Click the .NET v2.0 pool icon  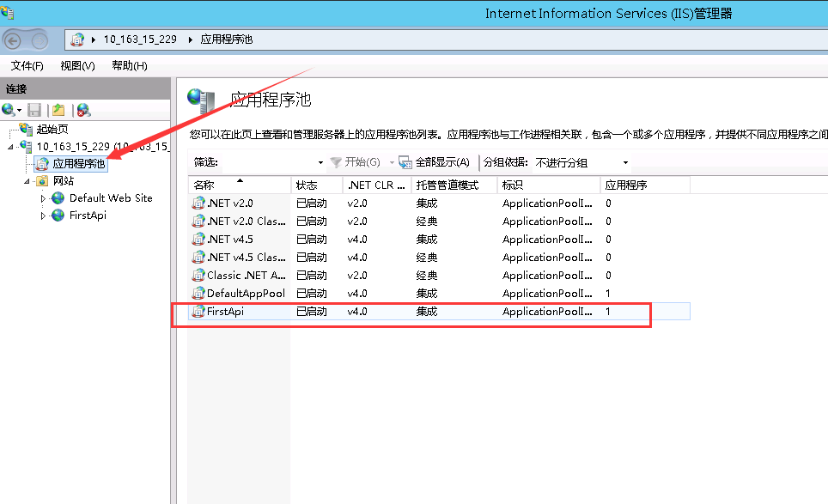pos(198,203)
